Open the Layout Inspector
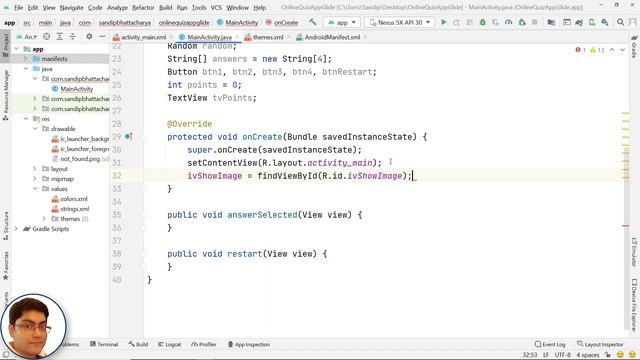This screenshot has width=640, height=360. point(600,344)
